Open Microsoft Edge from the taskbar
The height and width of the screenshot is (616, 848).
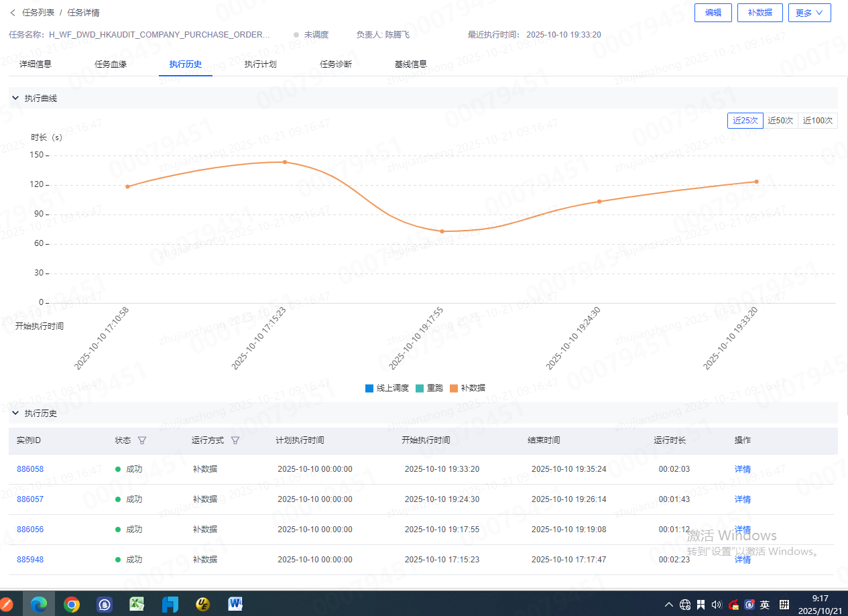click(39, 605)
